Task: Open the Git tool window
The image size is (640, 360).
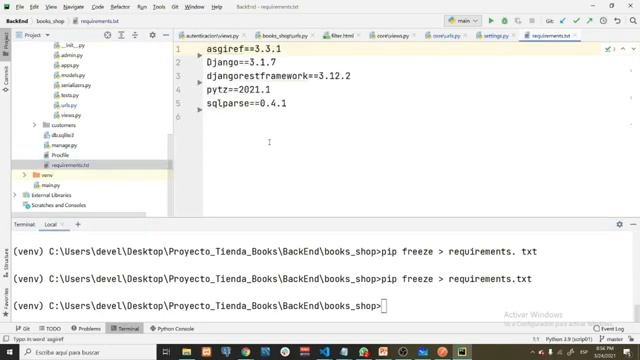Action: click(22, 329)
